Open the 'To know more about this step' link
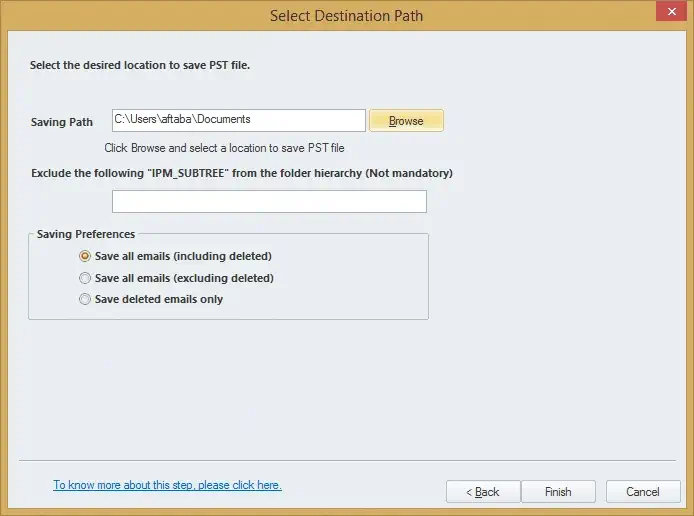This screenshot has width=694, height=516. 167,485
